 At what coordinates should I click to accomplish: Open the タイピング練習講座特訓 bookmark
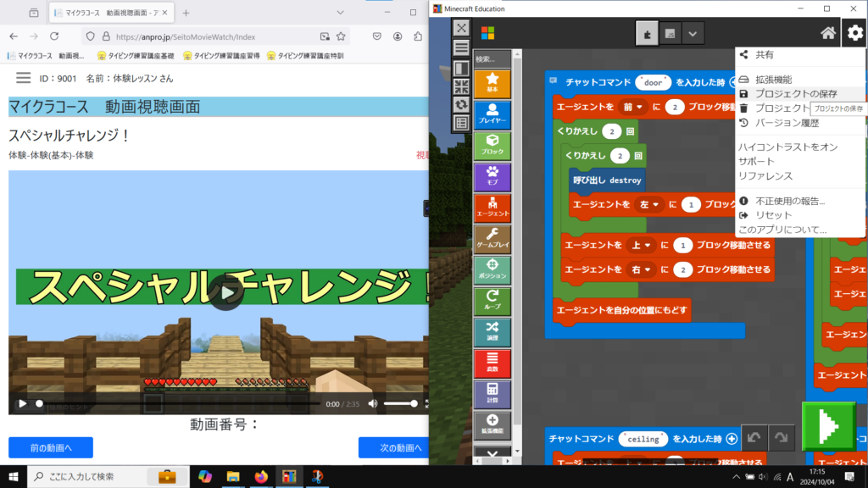pyautogui.click(x=305, y=56)
